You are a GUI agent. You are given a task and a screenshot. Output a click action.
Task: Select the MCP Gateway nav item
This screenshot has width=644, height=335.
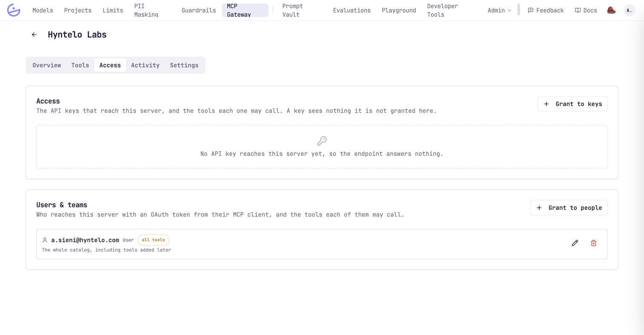pyautogui.click(x=245, y=10)
